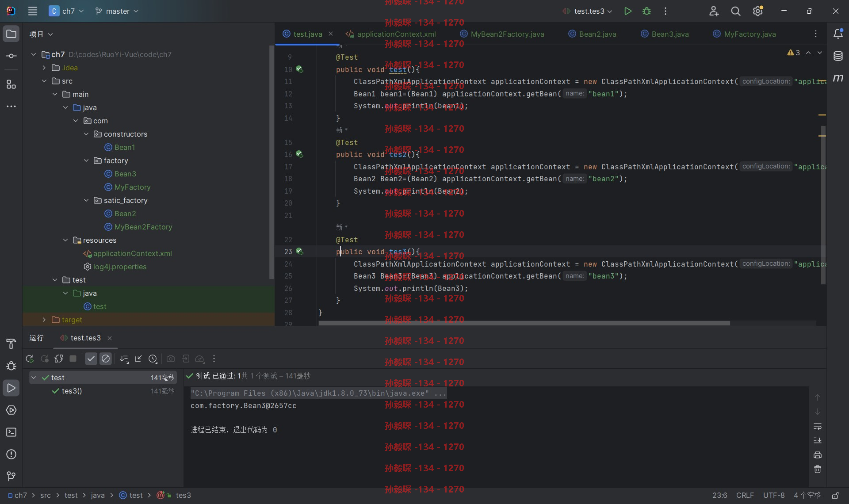The height and width of the screenshot is (504, 849).
Task: Open the Git tool window
Action: 11,476
